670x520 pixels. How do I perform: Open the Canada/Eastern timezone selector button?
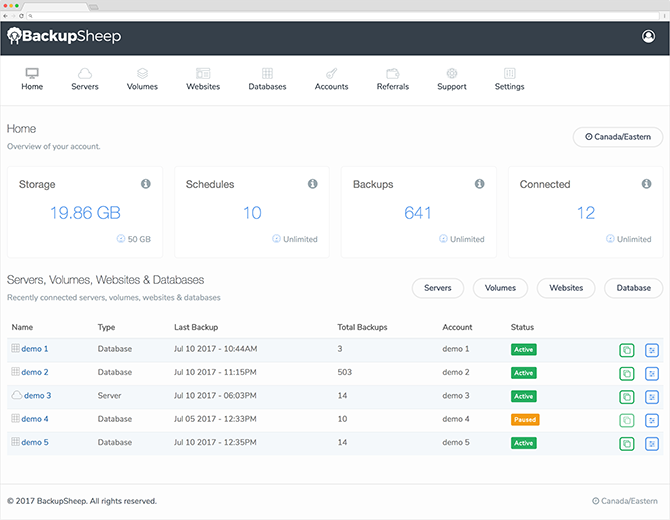[618, 137]
